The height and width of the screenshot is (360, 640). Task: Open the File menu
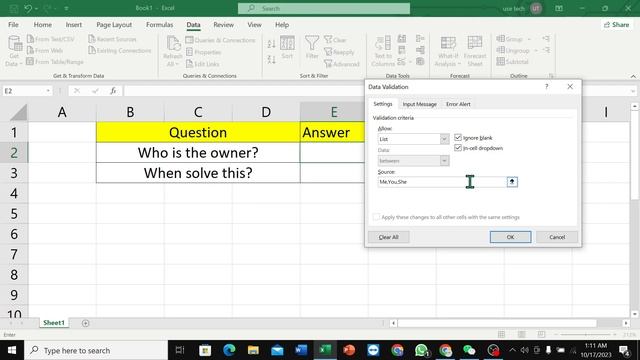(x=13, y=24)
